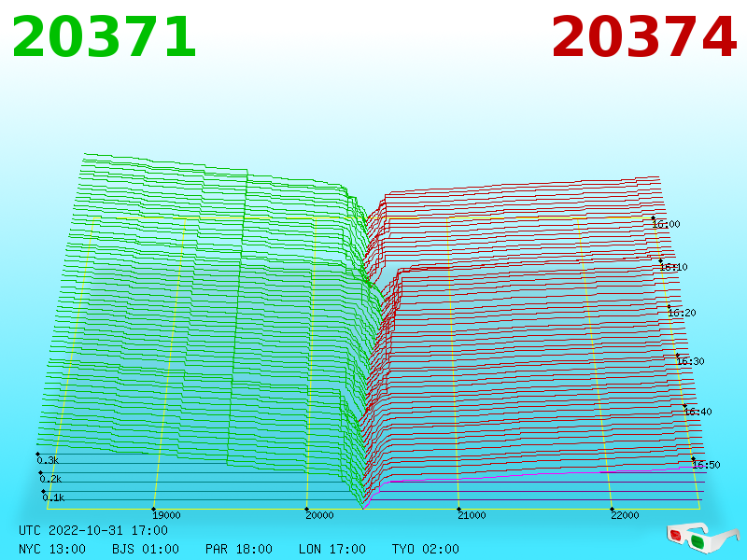The image size is (747, 560).
Task: Select the 20000 price axis label
Action: click(x=319, y=515)
